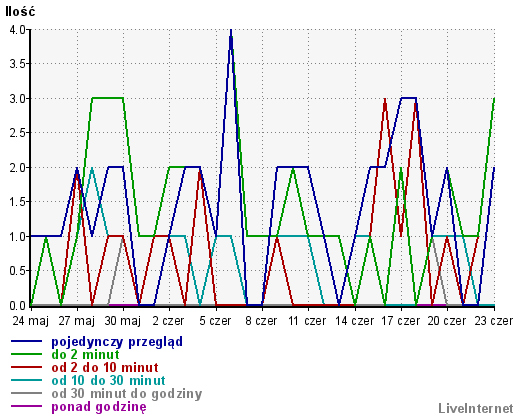Click the 'od 2 do 10 minut' legend label
Screen dimensions: 520x418
pyautogui.click(x=105, y=368)
